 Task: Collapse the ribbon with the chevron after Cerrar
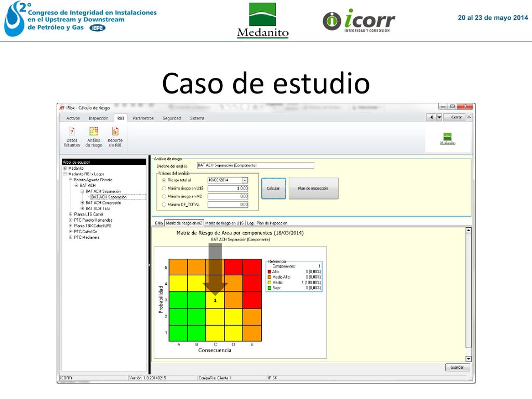pyautogui.click(x=469, y=117)
